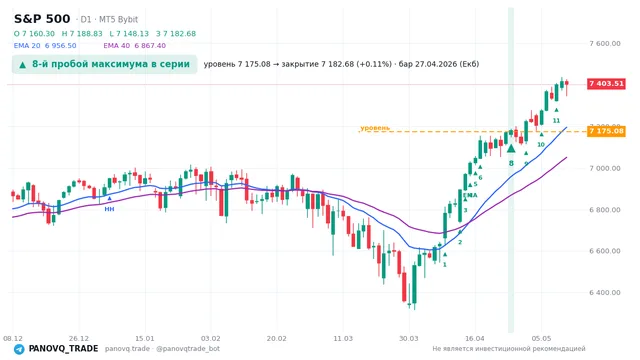The width and height of the screenshot is (640, 360).
Task: Click the 16.04 date axis label
Action: 475,338
